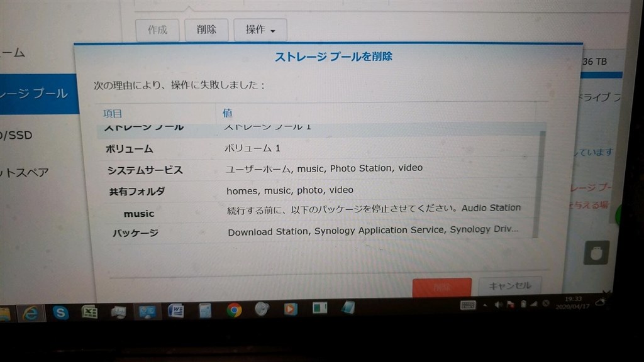This screenshot has height=362, width=644.
Task: Click the '36 TB' capacity text
Action: point(595,62)
